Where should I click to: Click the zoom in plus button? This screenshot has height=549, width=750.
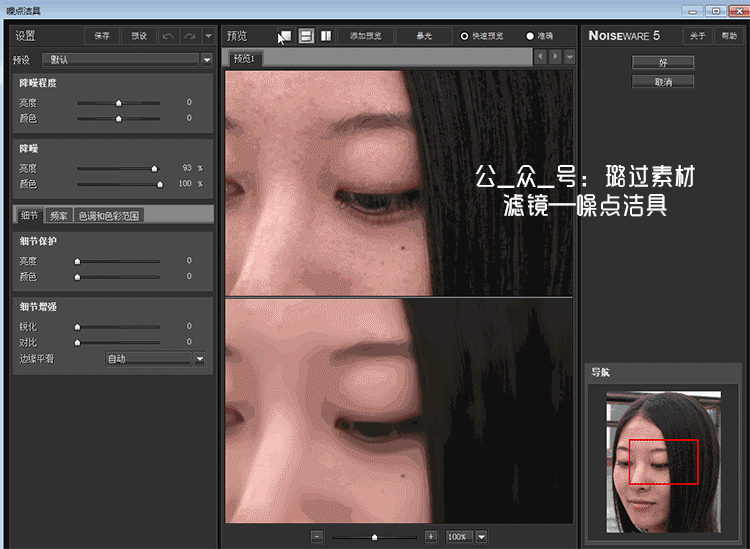point(431,536)
